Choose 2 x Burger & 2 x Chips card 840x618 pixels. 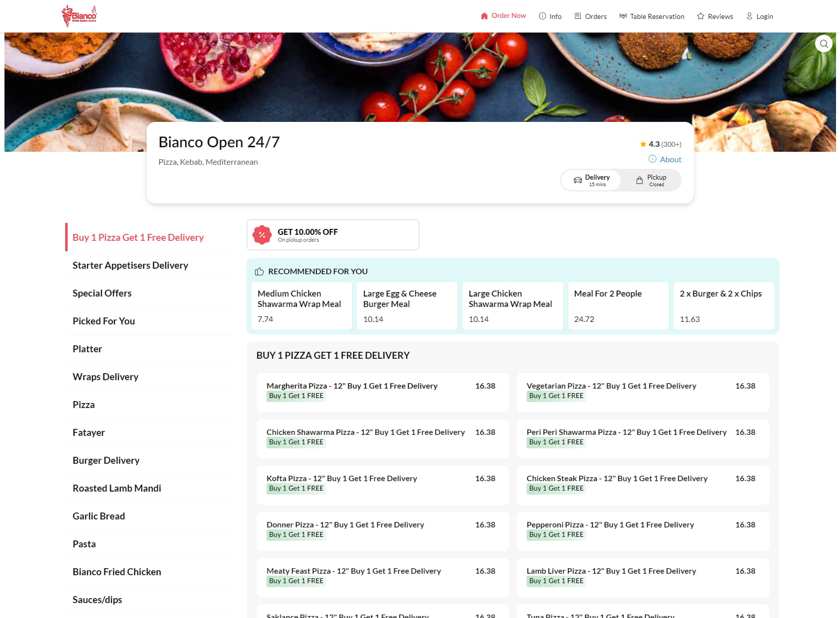click(724, 306)
